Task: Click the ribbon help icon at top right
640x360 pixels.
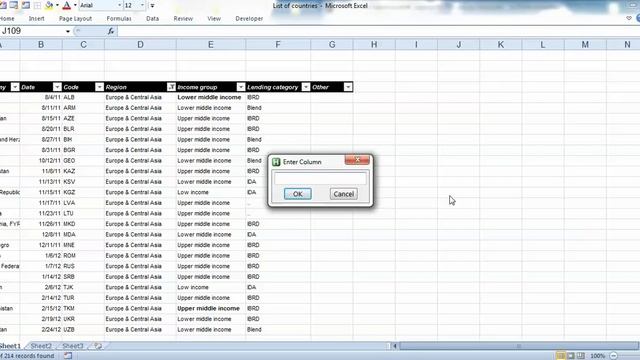Action: [x=638, y=18]
